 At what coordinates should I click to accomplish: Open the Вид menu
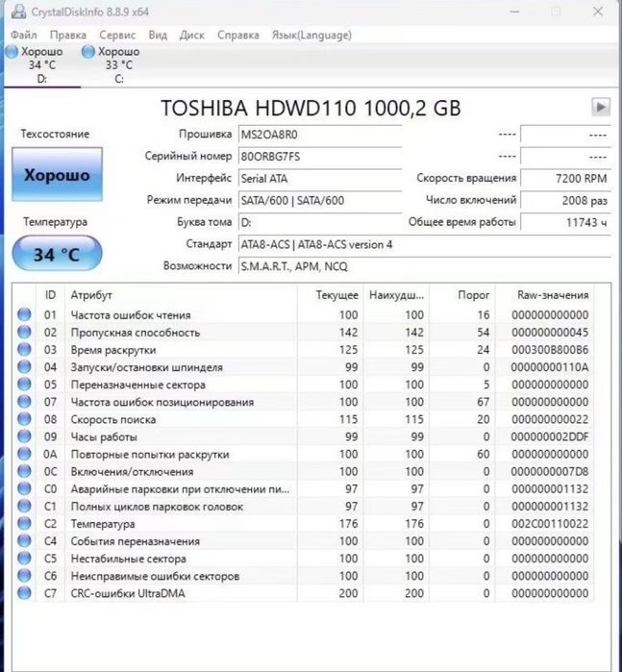click(x=158, y=35)
